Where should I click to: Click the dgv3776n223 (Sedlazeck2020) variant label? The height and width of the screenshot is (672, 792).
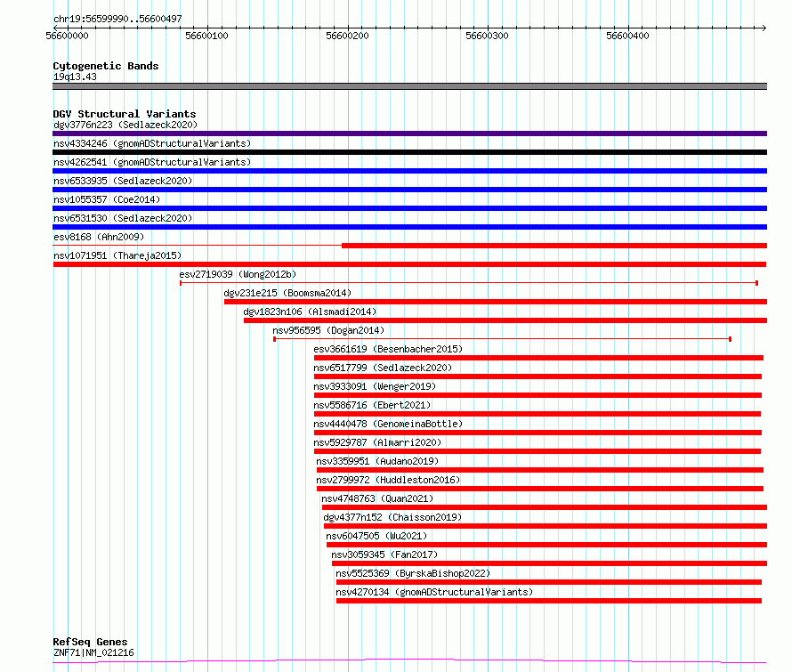click(x=125, y=125)
